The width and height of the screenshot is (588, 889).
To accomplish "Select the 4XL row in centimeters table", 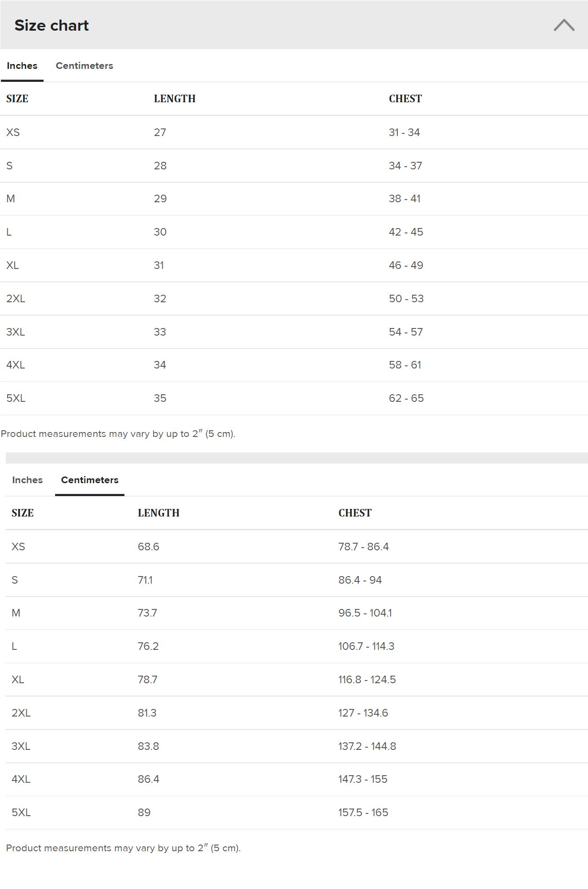I will click(296, 779).
